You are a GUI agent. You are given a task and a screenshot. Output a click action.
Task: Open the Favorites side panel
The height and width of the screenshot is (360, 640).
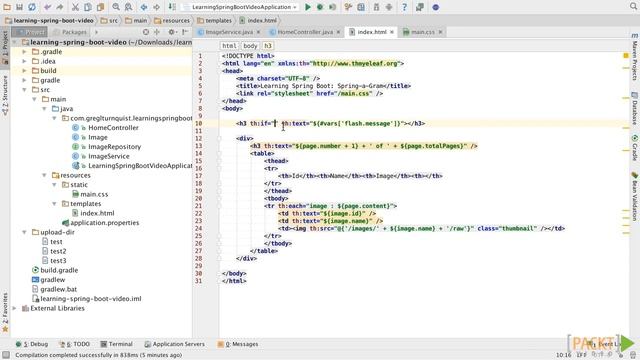click(x=5, y=312)
